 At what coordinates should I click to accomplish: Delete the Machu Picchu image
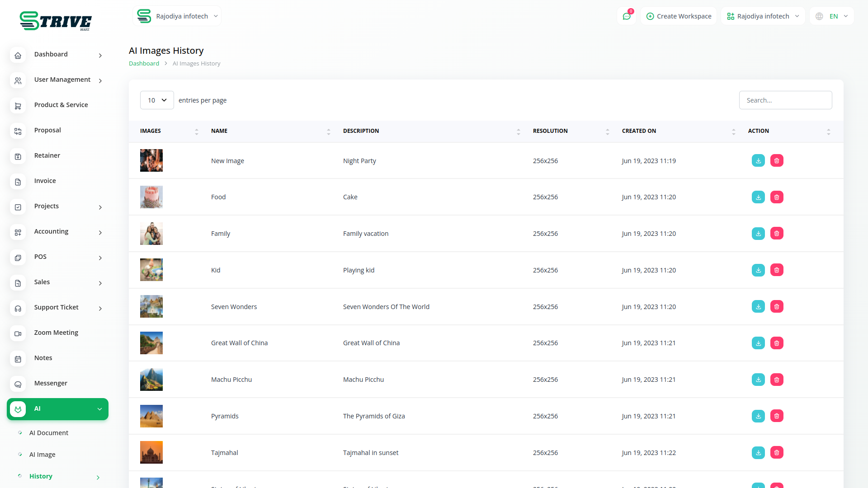coord(777,380)
